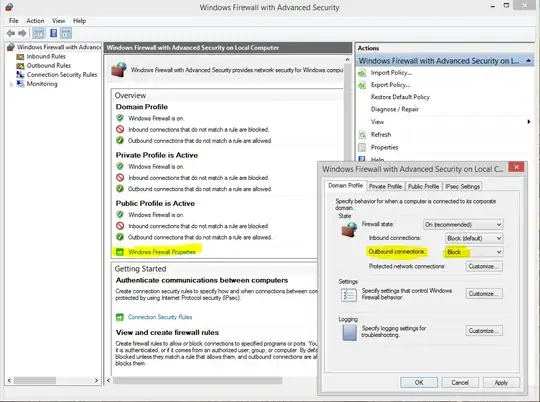Switch to the Private Profile tab
Viewport: 540px width, 402px height.
coord(385,186)
